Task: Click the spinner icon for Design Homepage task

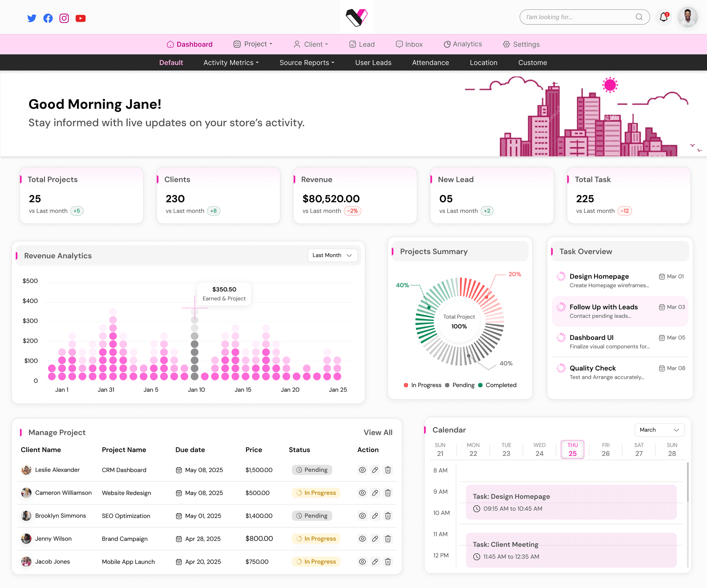Action: coord(561,276)
